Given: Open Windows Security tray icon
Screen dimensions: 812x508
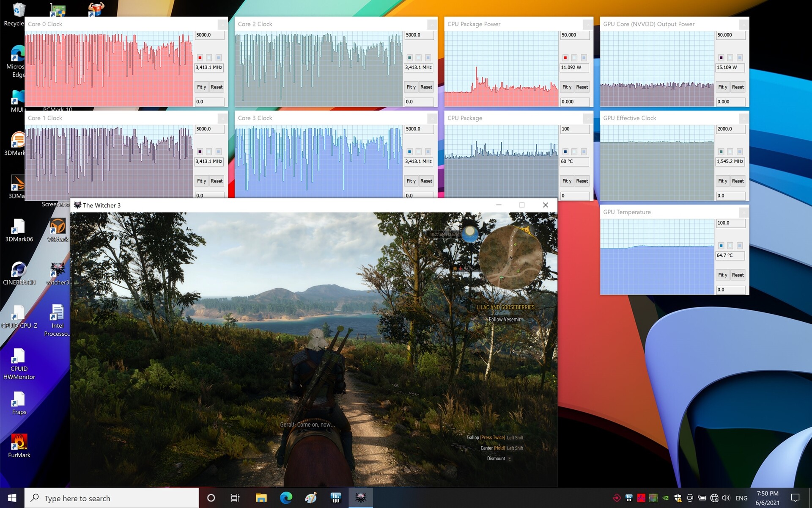Looking at the screenshot, I should 678,498.
